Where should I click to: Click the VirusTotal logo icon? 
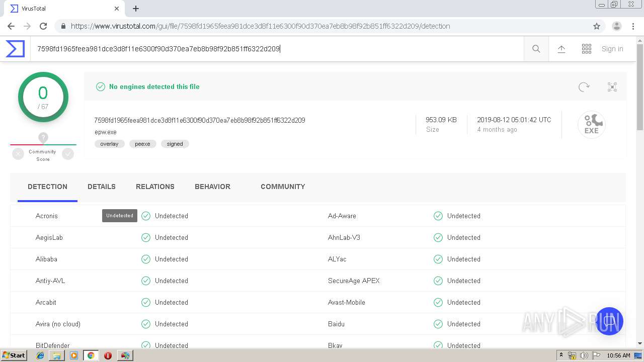(x=15, y=49)
